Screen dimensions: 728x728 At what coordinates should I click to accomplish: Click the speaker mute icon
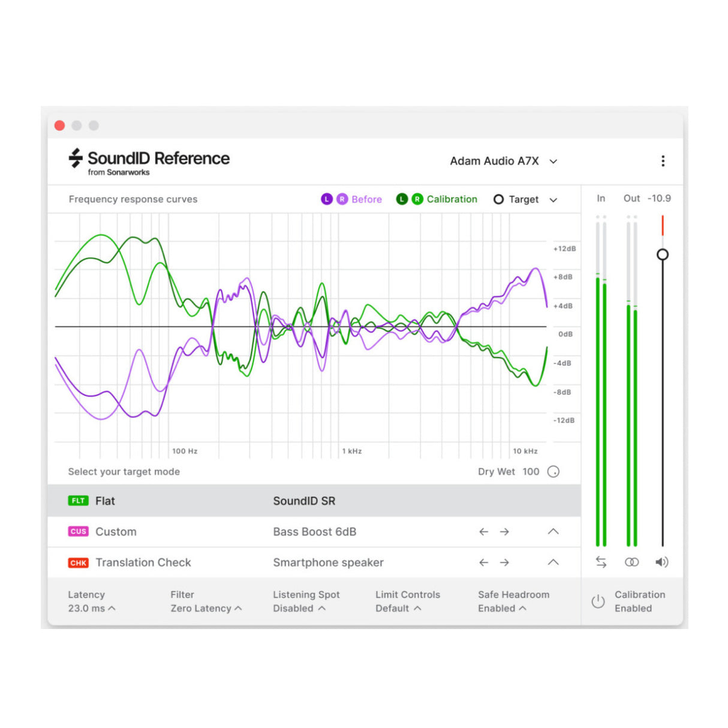click(x=662, y=562)
